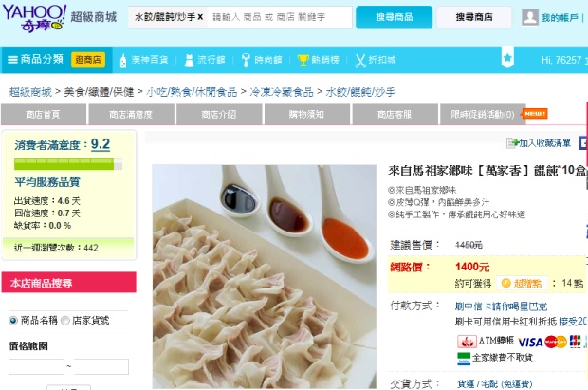Switch to the 購物須知 tab
Image resolution: width=588 pixels, height=390 pixels.
306,114
